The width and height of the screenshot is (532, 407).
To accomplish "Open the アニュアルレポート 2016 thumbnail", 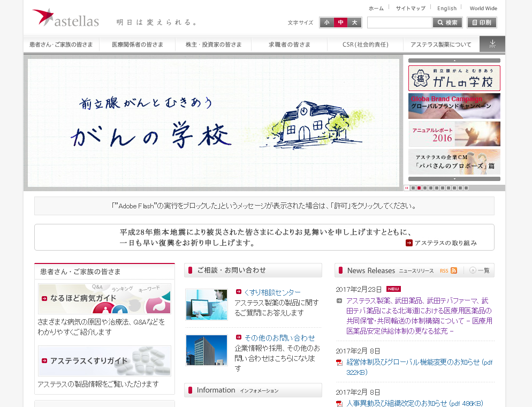I will (x=454, y=134).
